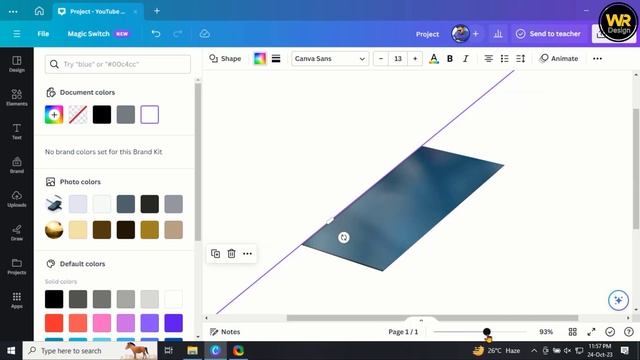Image resolution: width=640 pixels, height=360 pixels.
Task: Click Send to teacher button
Action: (x=548, y=34)
